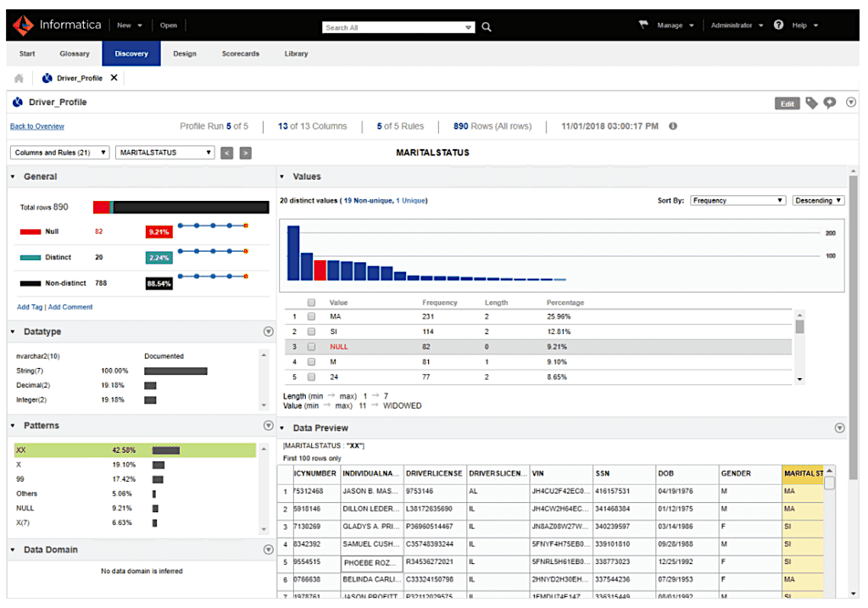Click the home breadcrumb icon
The image size is (868, 608).
click(x=19, y=77)
